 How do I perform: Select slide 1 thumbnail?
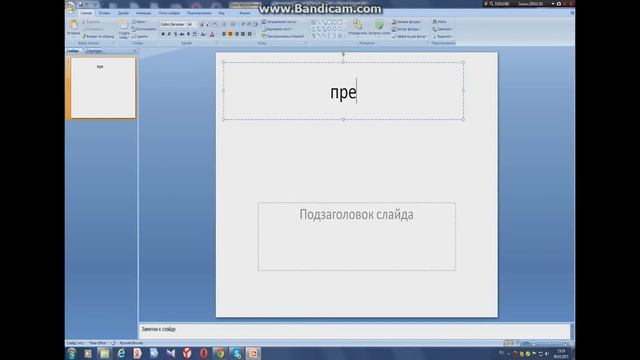tap(103, 88)
